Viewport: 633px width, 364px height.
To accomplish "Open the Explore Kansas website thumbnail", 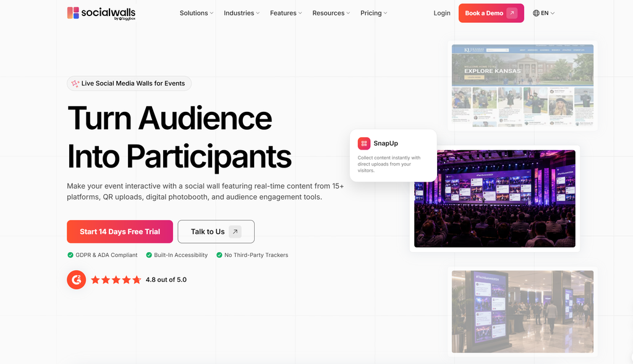I will point(522,85).
